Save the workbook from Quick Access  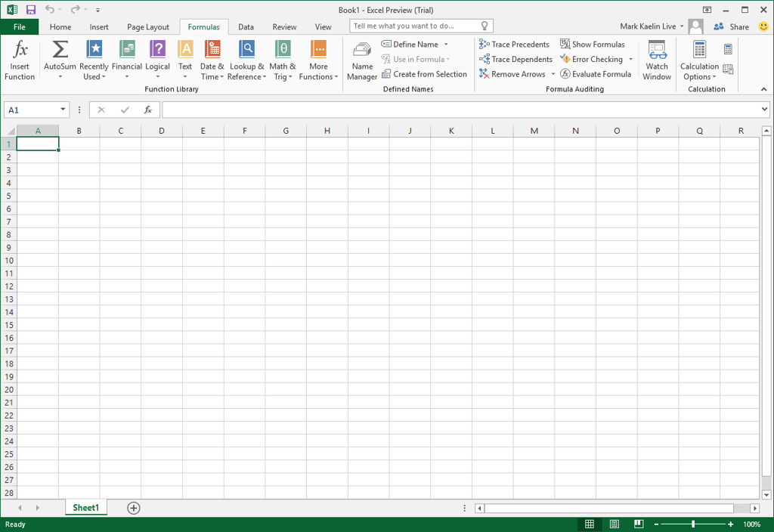pyautogui.click(x=30, y=9)
